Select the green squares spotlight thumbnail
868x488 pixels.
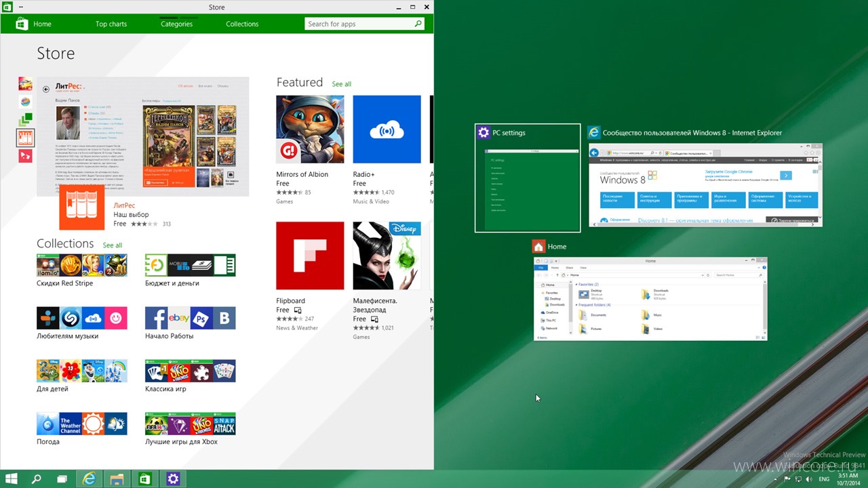coord(25,119)
